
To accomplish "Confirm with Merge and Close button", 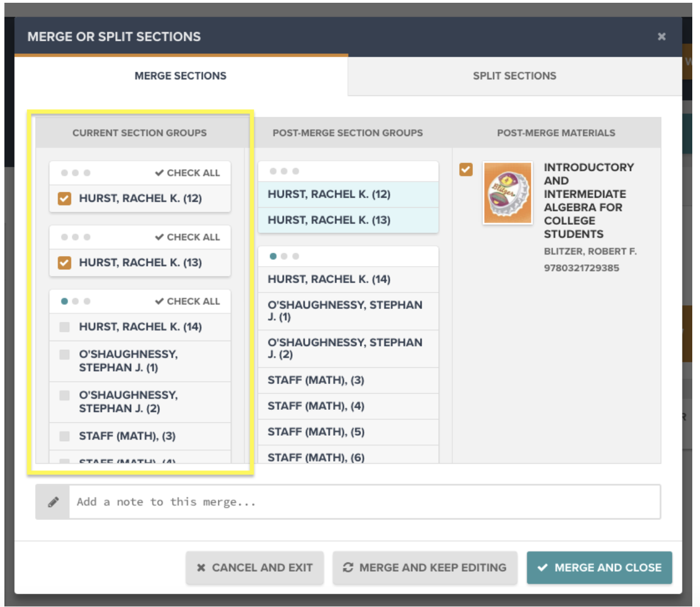I will coord(599,568).
